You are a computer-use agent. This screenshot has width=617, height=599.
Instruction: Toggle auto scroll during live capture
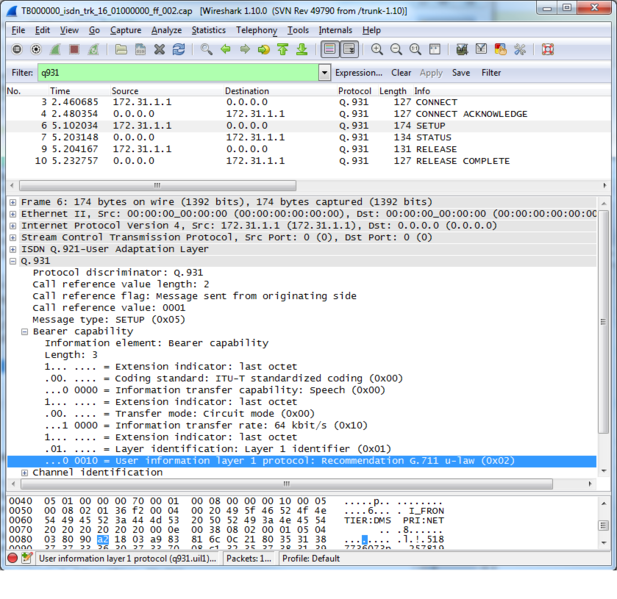click(x=349, y=50)
